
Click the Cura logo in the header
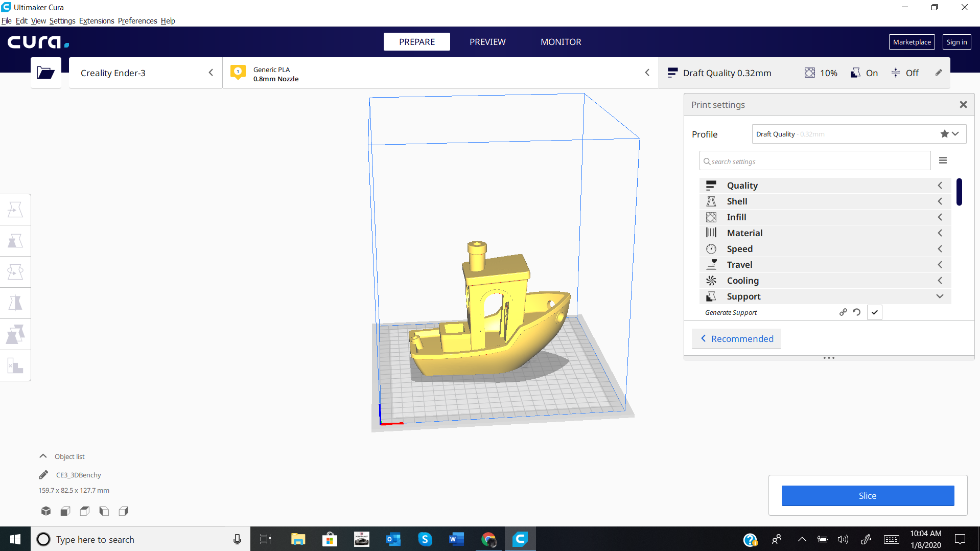pos(38,42)
